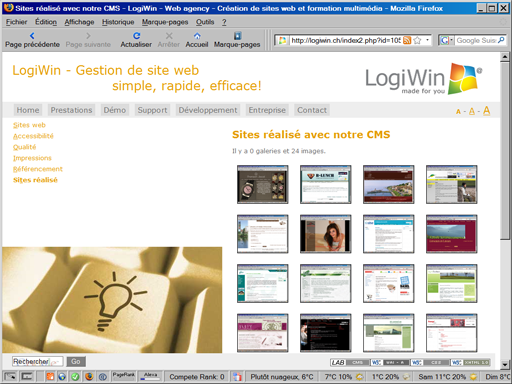This screenshot has width=512, height=384.
Task: Click W3C WAI-A badge
Action: coord(390,362)
